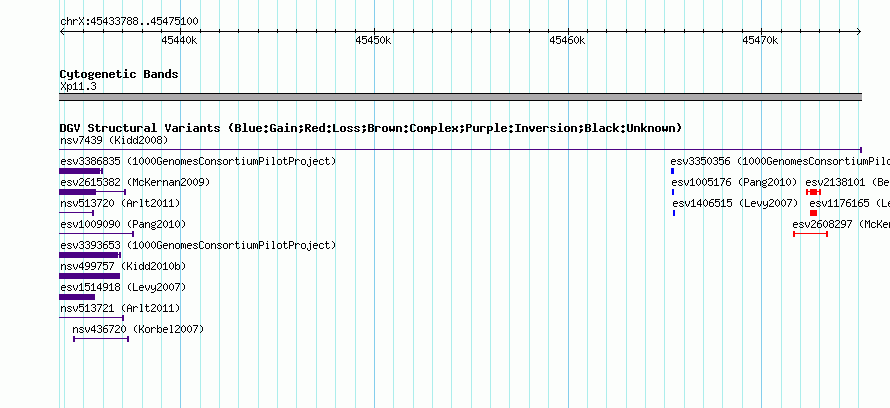Click the 45460k ruler tick label
The width and height of the screenshot is (890, 408).
(567, 40)
